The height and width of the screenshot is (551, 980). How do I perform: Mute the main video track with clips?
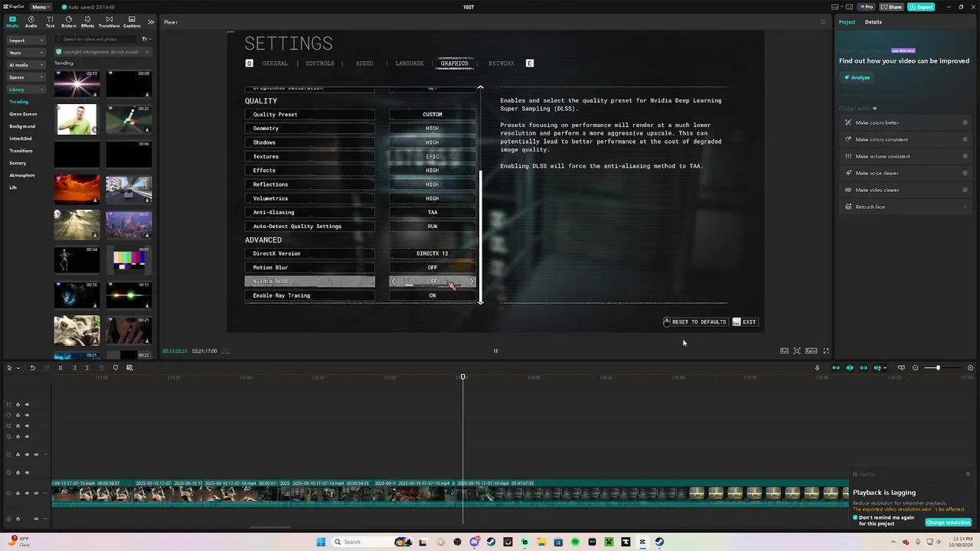pyautogui.click(x=36, y=493)
